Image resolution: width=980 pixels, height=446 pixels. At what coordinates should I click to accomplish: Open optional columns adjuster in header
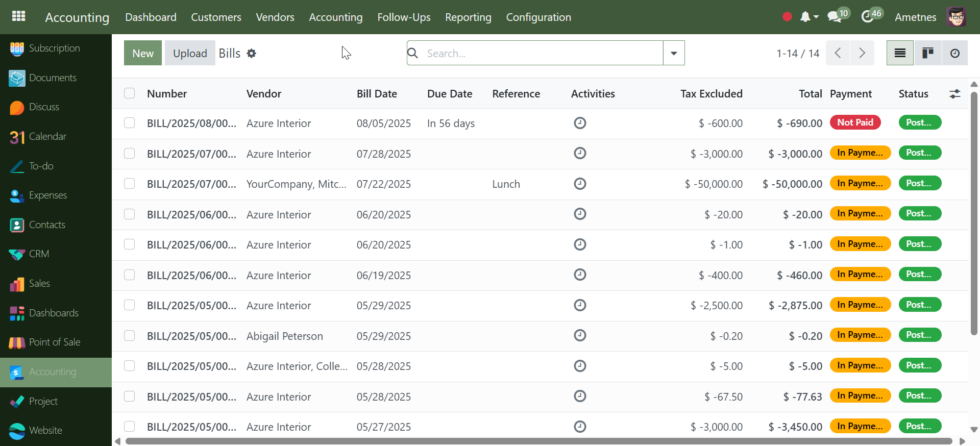point(954,94)
